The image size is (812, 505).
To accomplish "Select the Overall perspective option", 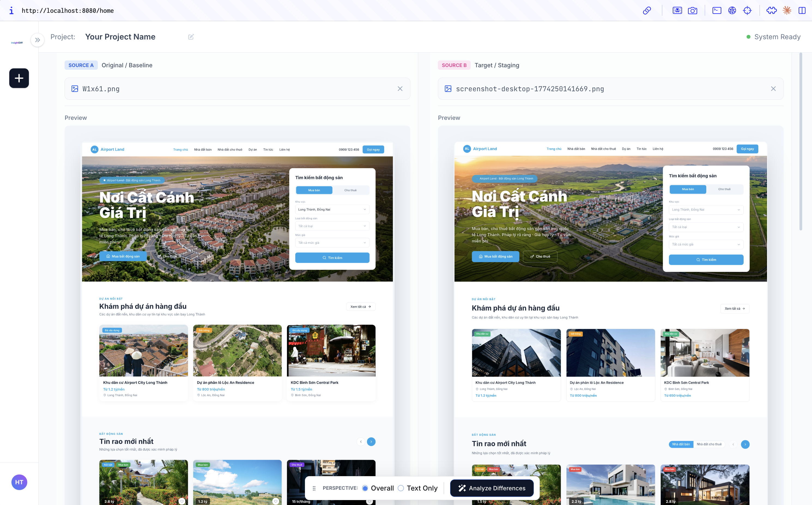I will point(365,488).
